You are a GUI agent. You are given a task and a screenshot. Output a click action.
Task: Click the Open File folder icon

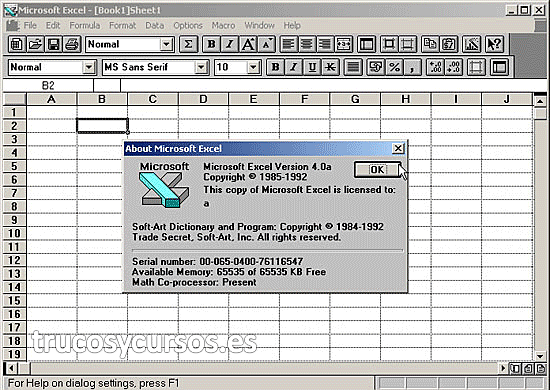pos(35,44)
